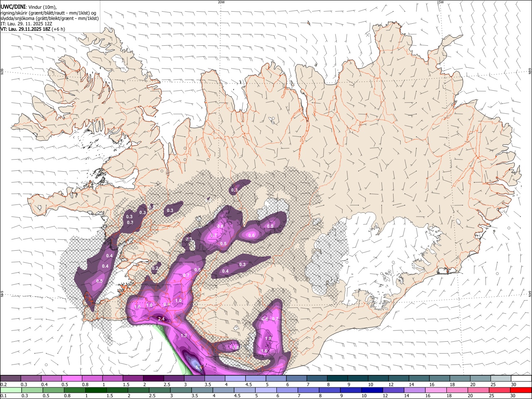Click the 2.4 precipitation value on the map
This screenshot has height=399, width=532.
click(x=162, y=319)
